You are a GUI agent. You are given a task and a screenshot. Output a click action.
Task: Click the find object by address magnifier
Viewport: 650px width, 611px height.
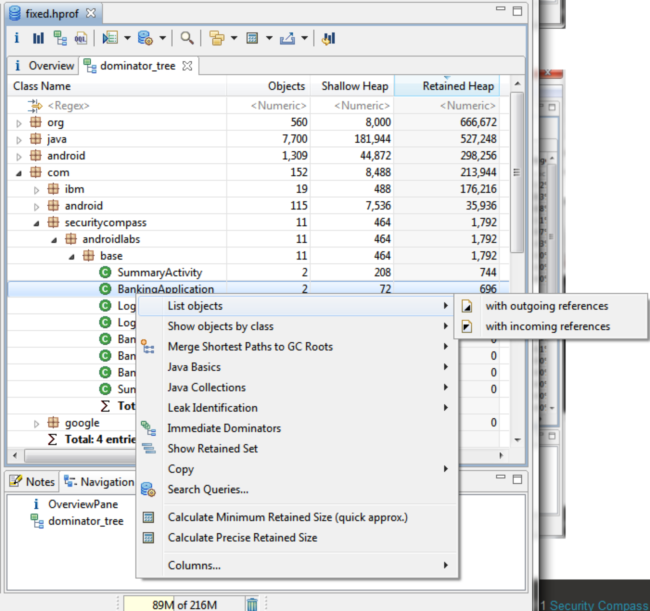(x=187, y=38)
